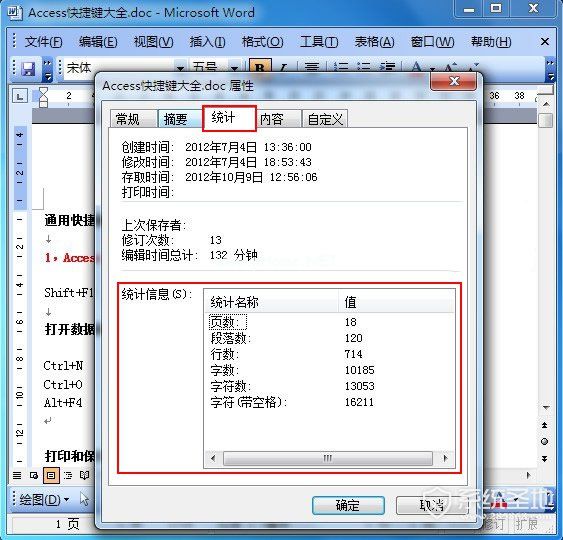The height and width of the screenshot is (540, 563).
Task: Click the ruler tab-stop selector L icon
Action: coord(20,96)
